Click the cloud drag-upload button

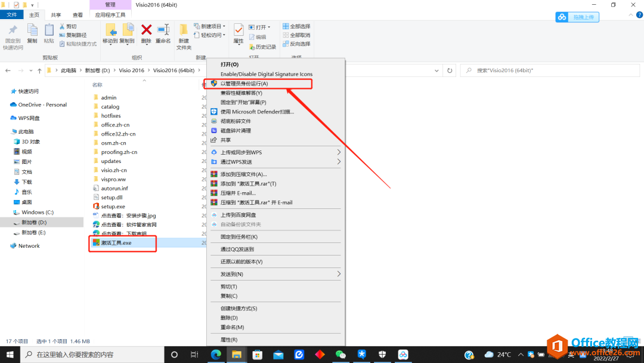tap(577, 17)
